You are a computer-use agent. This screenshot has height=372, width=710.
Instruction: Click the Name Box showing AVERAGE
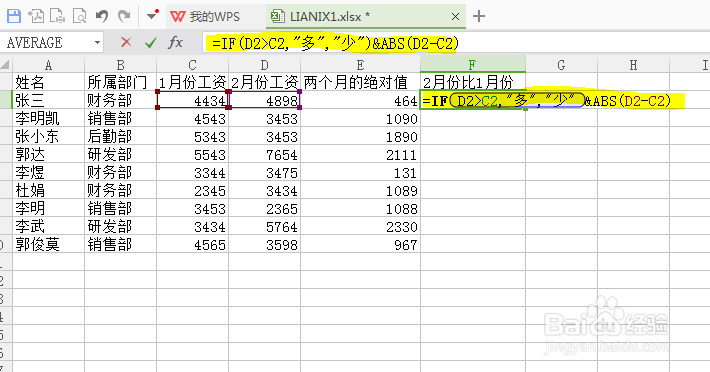pos(47,43)
